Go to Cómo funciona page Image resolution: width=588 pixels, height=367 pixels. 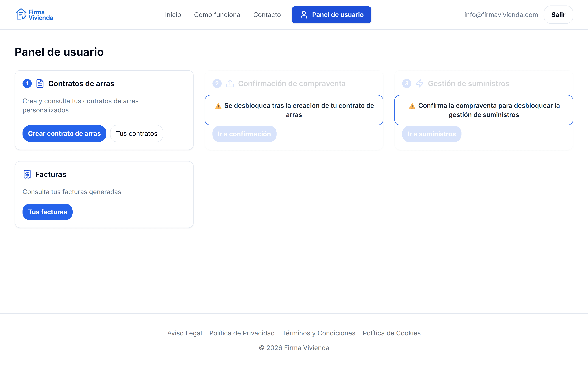point(217,15)
